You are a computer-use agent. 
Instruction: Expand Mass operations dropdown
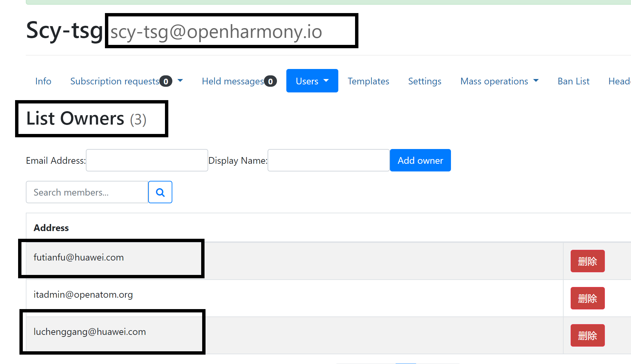(500, 81)
